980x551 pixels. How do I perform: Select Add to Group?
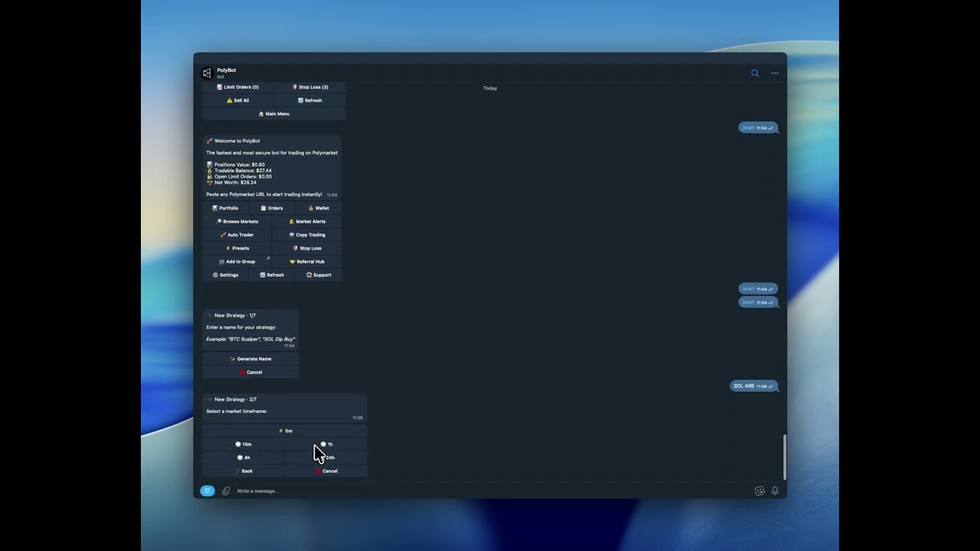pyautogui.click(x=237, y=262)
